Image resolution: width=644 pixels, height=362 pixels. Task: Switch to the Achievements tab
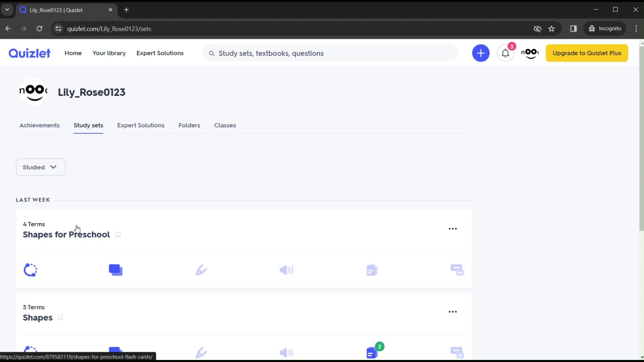pyautogui.click(x=40, y=125)
